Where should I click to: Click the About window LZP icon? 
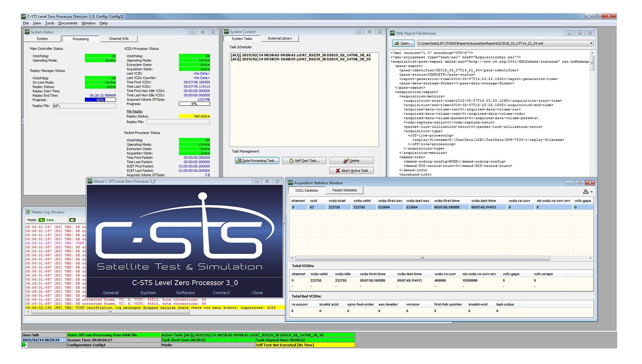[x=90, y=181]
